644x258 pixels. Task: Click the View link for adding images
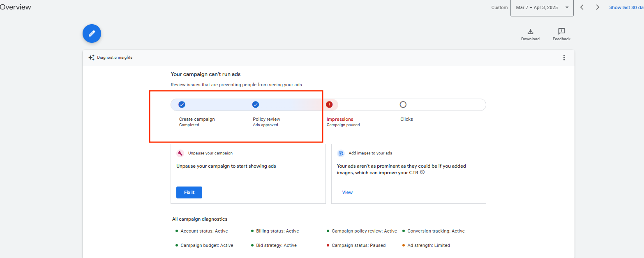click(x=347, y=192)
